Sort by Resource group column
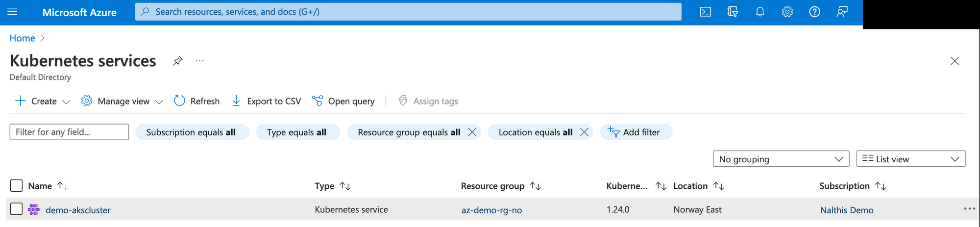Image resolution: width=980 pixels, height=227 pixels. pos(501,186)
